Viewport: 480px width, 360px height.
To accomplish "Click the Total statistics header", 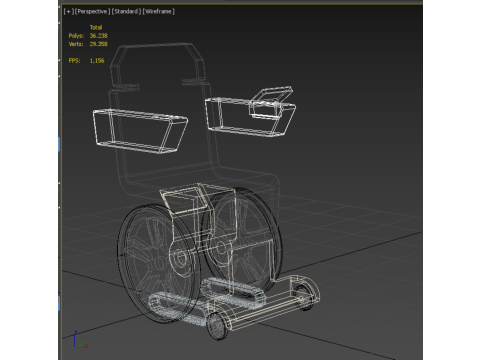I will [x=96, y=27].
